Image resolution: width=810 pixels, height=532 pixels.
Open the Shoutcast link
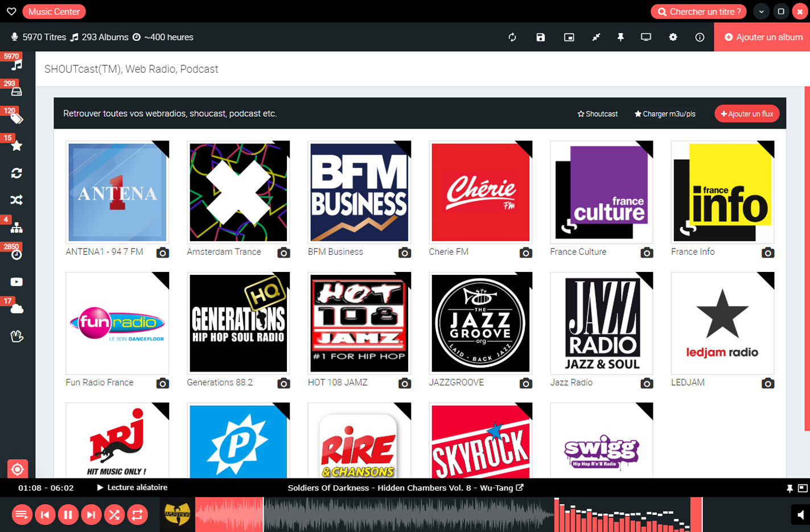point(597,114)
